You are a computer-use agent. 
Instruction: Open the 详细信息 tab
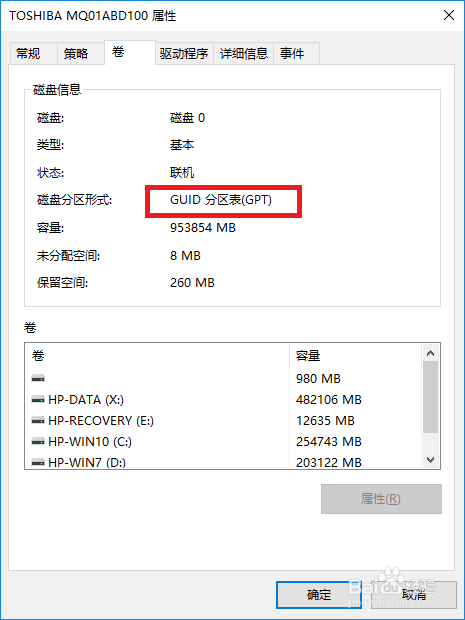pyautogui.click(x=244, y=53)
